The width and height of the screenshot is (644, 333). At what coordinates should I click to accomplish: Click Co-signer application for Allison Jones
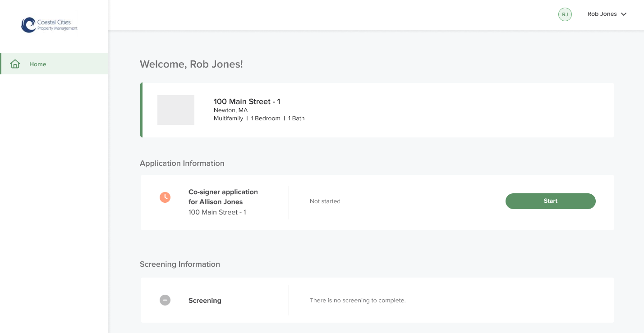tap(223, 197)
